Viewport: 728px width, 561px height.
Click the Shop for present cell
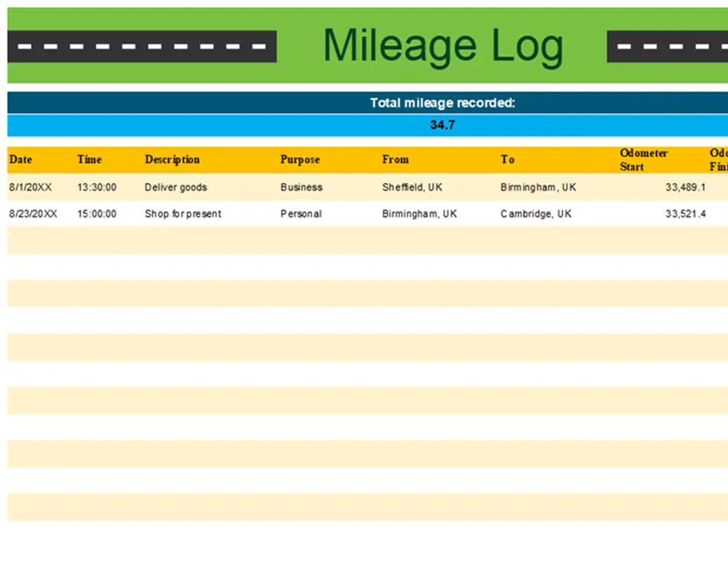tap(183, 214)
